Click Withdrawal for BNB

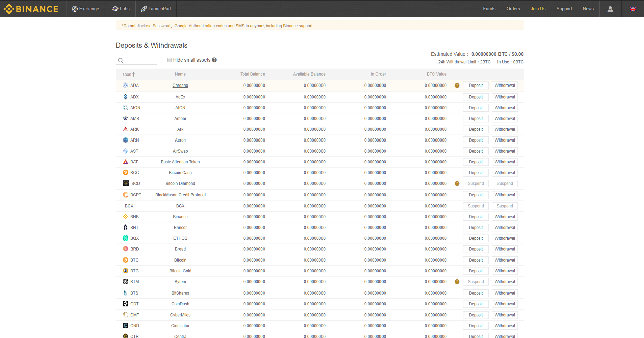tap(505, 217)
